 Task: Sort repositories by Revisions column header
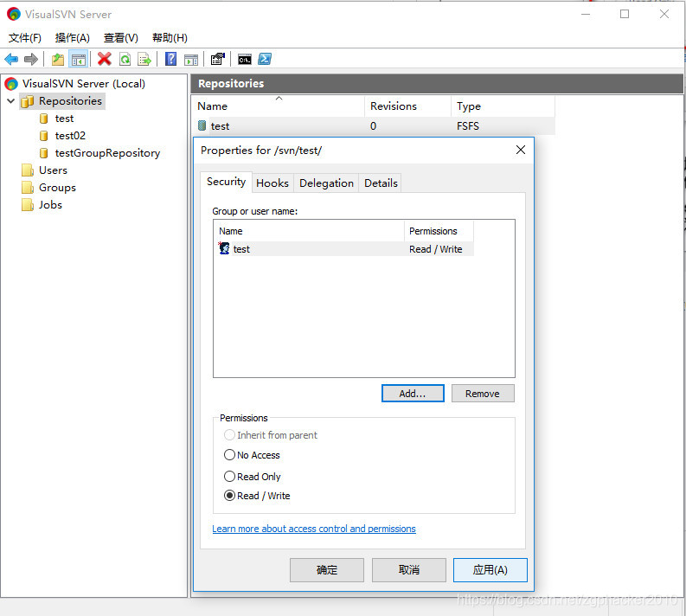click(x=407, y=106)
